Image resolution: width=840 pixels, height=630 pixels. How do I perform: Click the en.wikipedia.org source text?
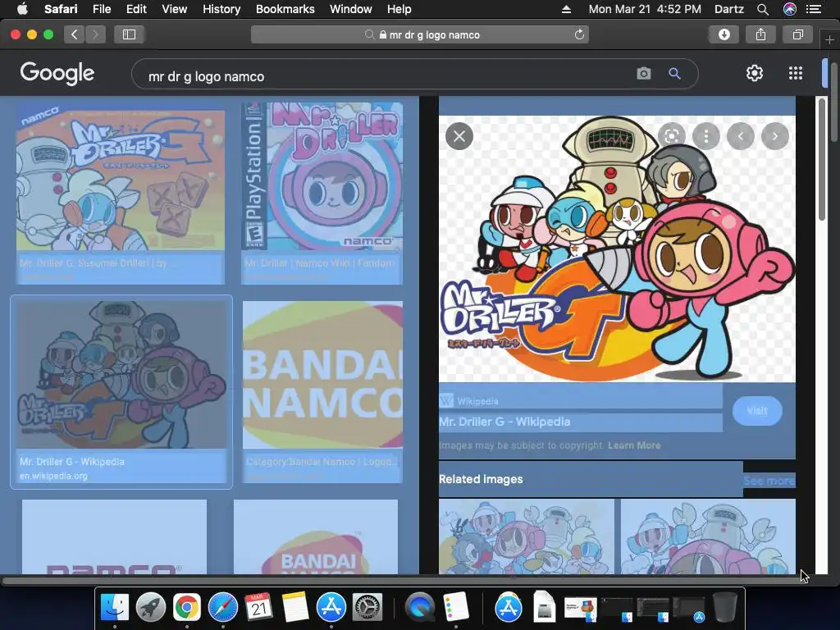[x=53, y=476]
